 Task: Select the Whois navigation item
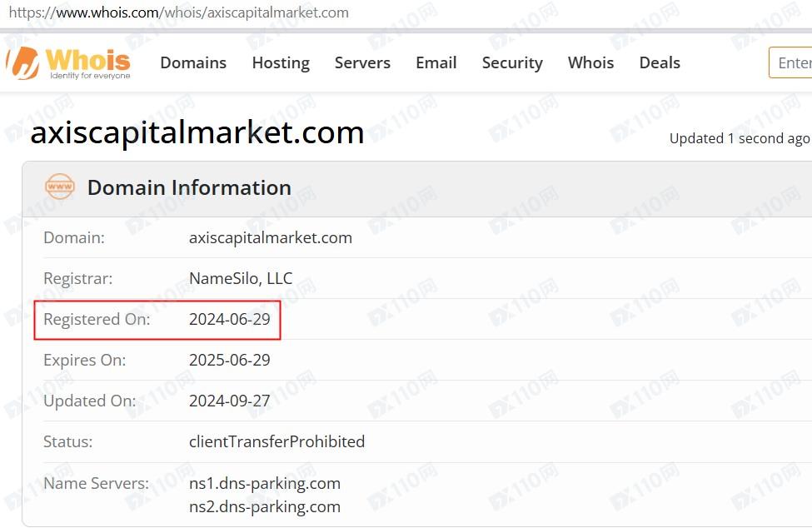(x=590, y=63)
